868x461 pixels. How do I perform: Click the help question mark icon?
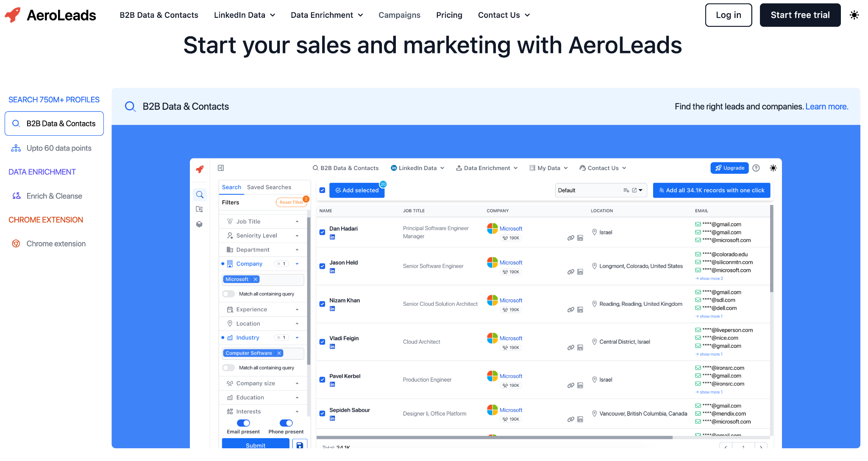[x=756, y=168]
